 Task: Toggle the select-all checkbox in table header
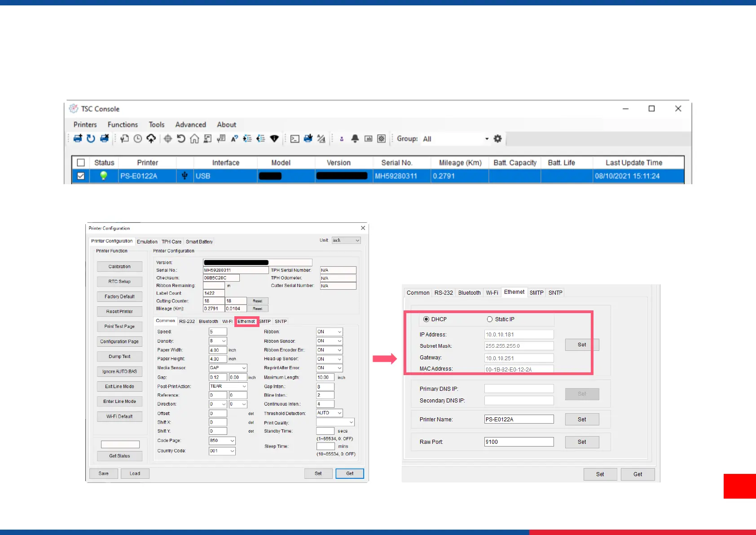point(81,163)
